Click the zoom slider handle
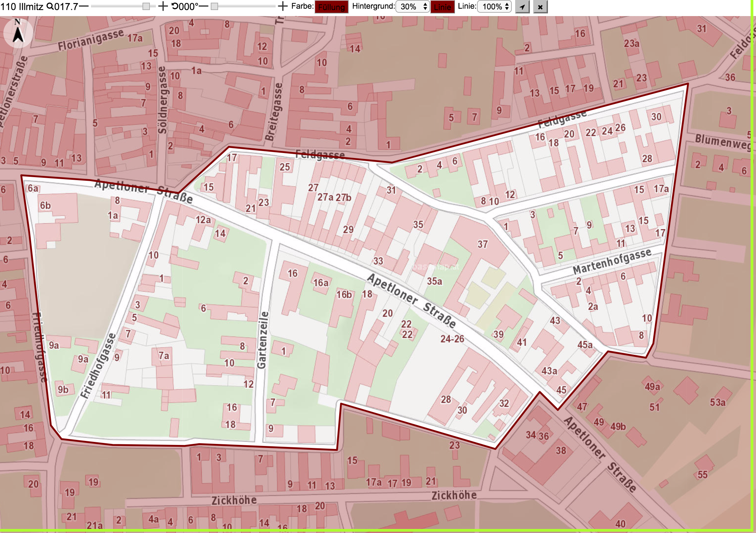Screen dimensions: 756x533 [x=146, y=6]
